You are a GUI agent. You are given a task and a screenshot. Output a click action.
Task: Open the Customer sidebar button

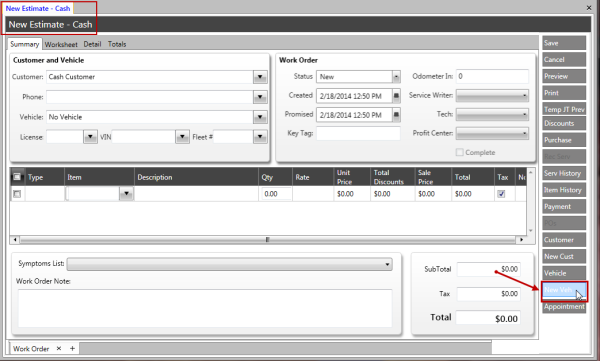click(564, 240)
